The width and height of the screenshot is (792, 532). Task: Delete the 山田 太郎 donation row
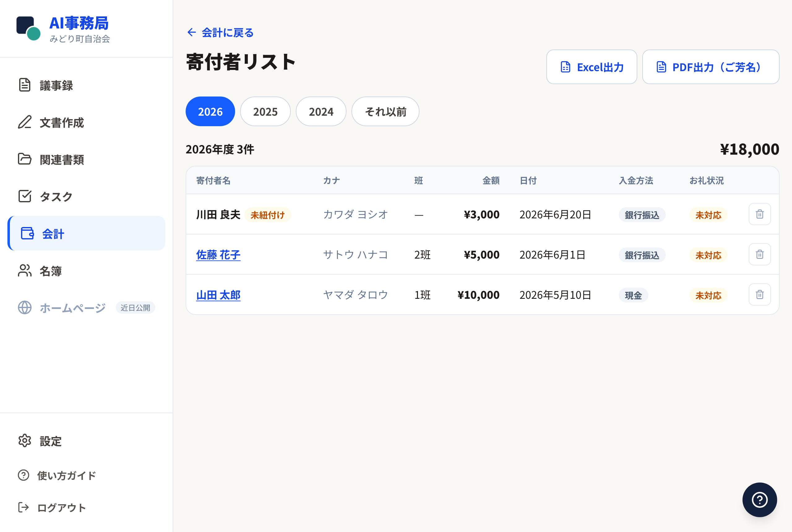760,294
